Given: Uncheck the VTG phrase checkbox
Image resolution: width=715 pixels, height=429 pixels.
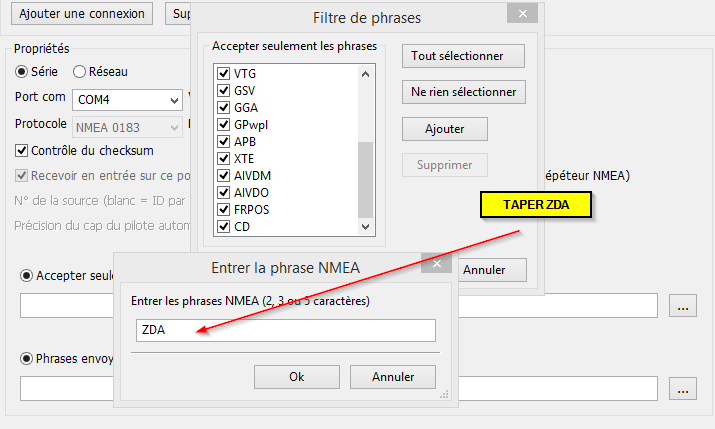Looking at the screenshot, I should tap(223, 73).
